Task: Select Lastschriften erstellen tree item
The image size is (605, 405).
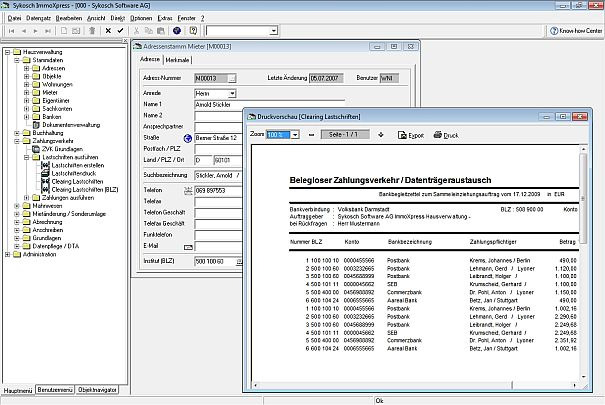Action: [x=78, y=165]
